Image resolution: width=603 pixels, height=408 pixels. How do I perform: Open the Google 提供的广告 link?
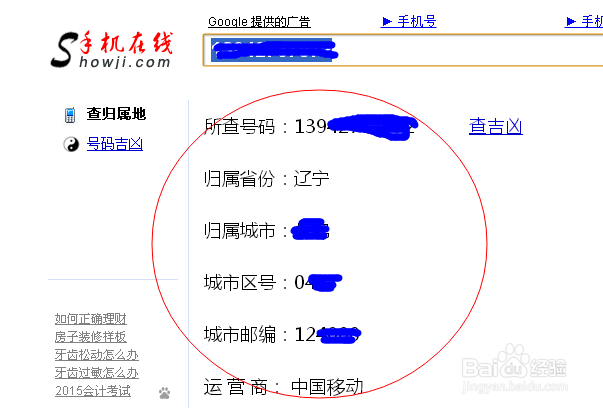(259, 22)
